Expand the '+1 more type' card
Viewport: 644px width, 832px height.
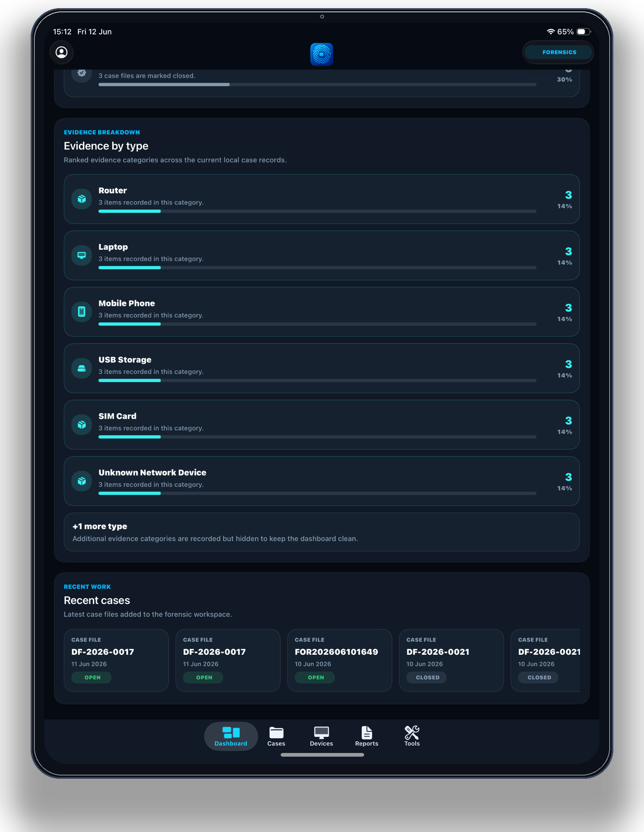pyautogui.click(x=322, y=532)
